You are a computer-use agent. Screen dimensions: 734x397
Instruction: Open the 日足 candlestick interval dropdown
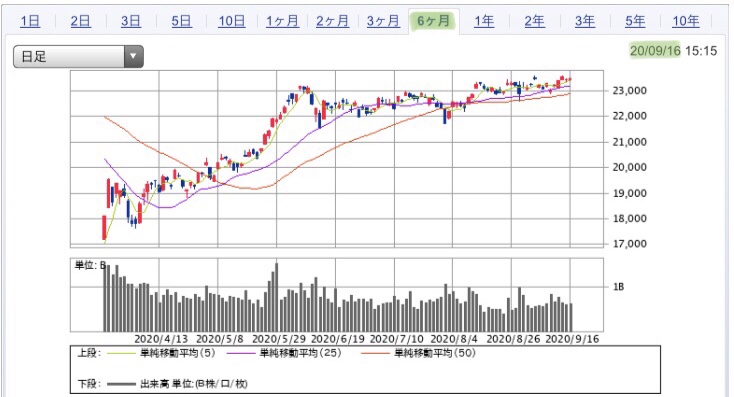[78, 57]
